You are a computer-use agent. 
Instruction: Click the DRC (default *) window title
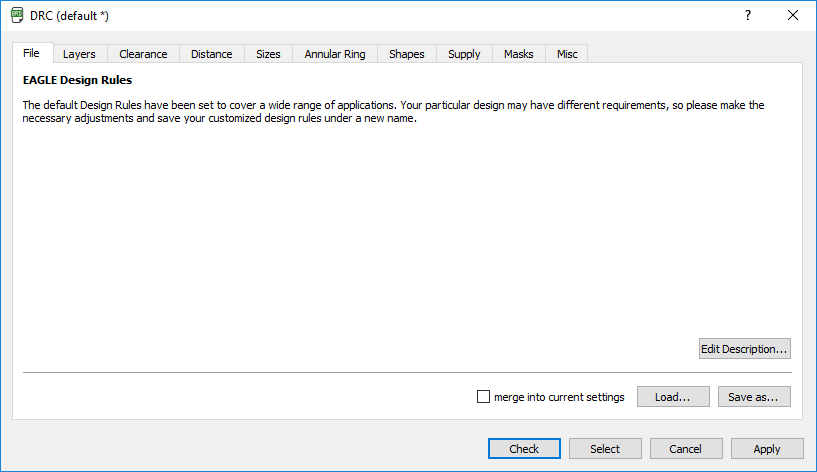tap(69, 16)
